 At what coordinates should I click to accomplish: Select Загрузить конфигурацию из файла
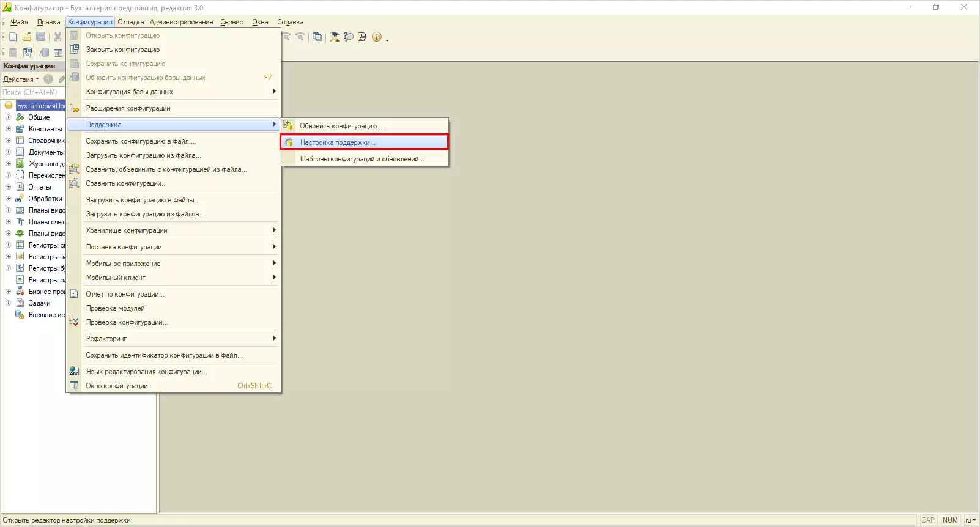[x=174, y=155]
